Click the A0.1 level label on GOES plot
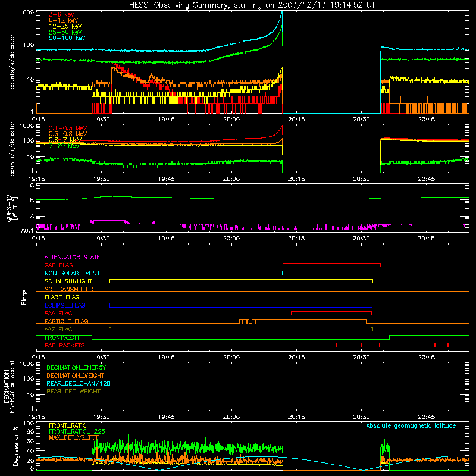This screenshot has width=476, height=476. [27, 231]
